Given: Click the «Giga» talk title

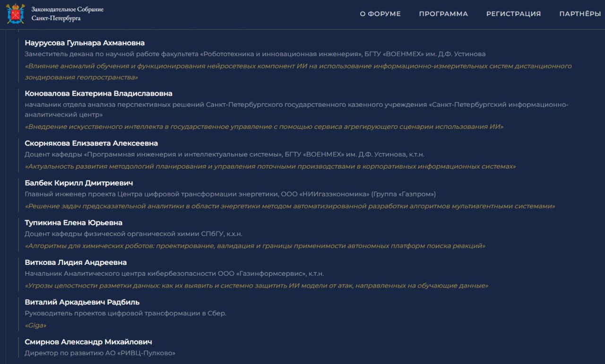Looking at the screenshot, I should pos(35,325).
